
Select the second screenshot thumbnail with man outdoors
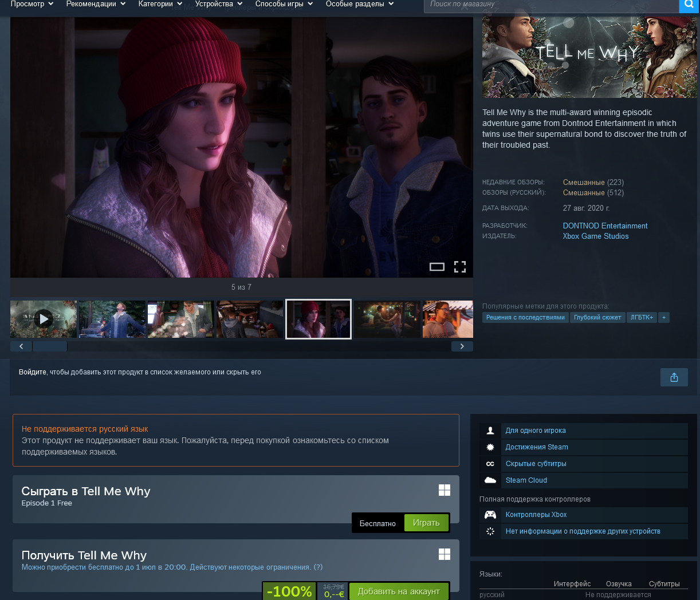tap(112, 319)
